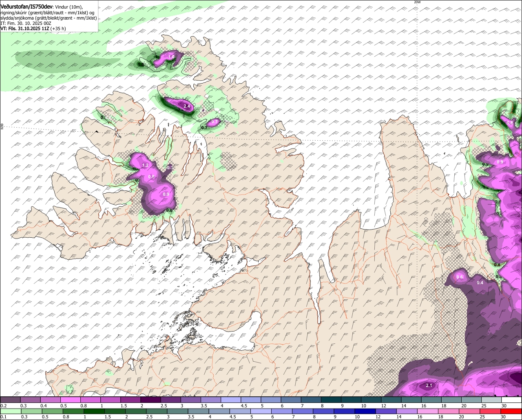The height and width of the screenshot is (420, 522).
Task: Click the '20W' longitude label
Action: tap(417, 2)
